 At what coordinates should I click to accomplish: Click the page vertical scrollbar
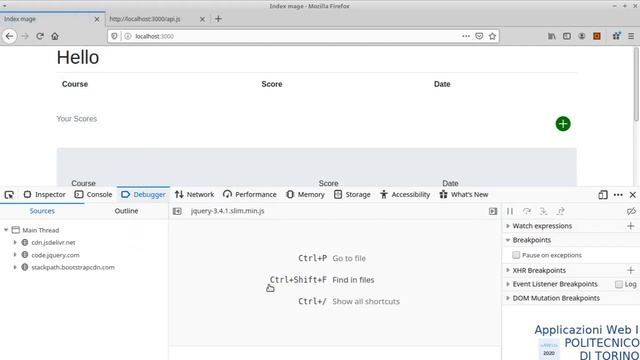click(x=636, y=84)
